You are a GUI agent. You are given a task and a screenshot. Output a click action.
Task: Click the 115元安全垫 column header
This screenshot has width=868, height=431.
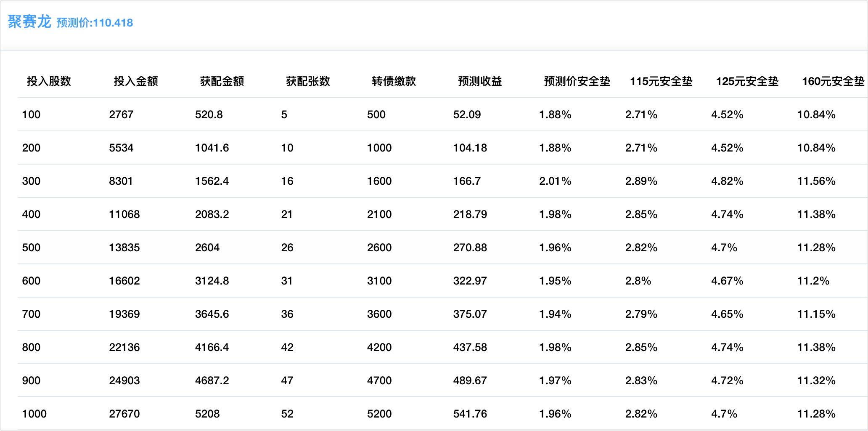tap(661, 81)
